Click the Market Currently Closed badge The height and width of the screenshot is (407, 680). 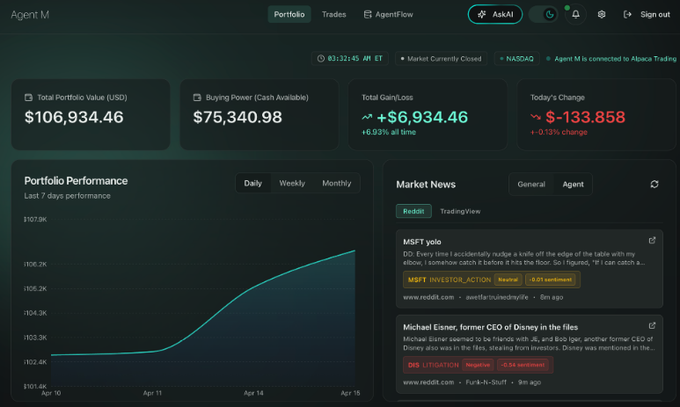441,59
